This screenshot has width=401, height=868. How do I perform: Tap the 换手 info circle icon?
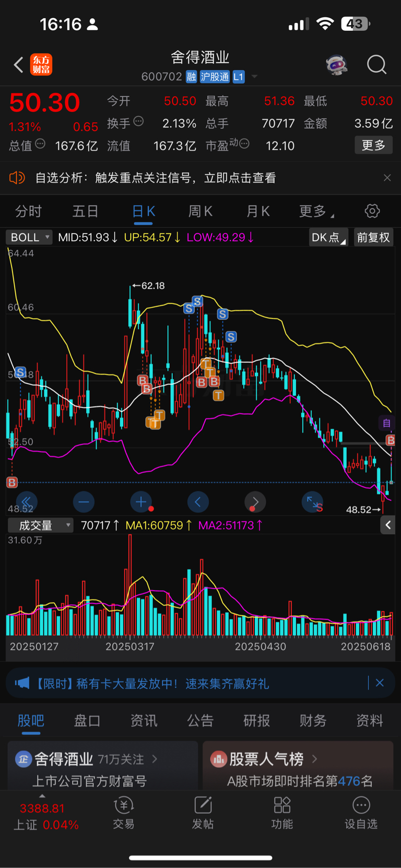[138, 121]
